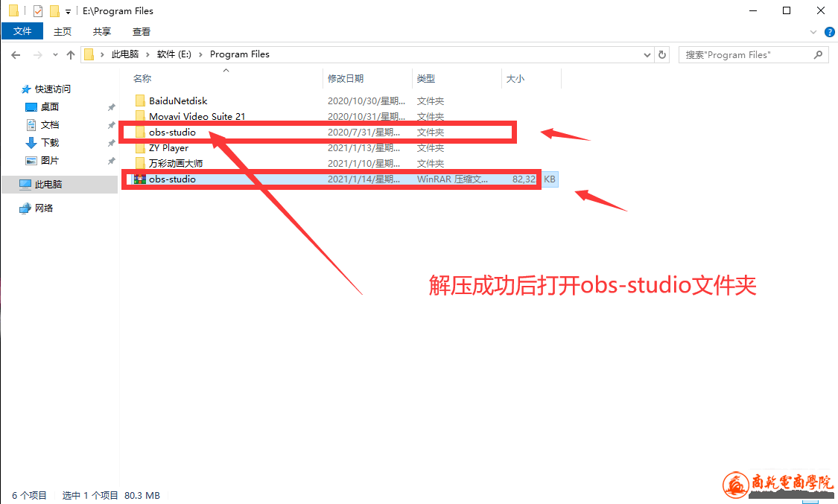Go up one folder level arrow

pyautogui.click(x=71, y=54)
